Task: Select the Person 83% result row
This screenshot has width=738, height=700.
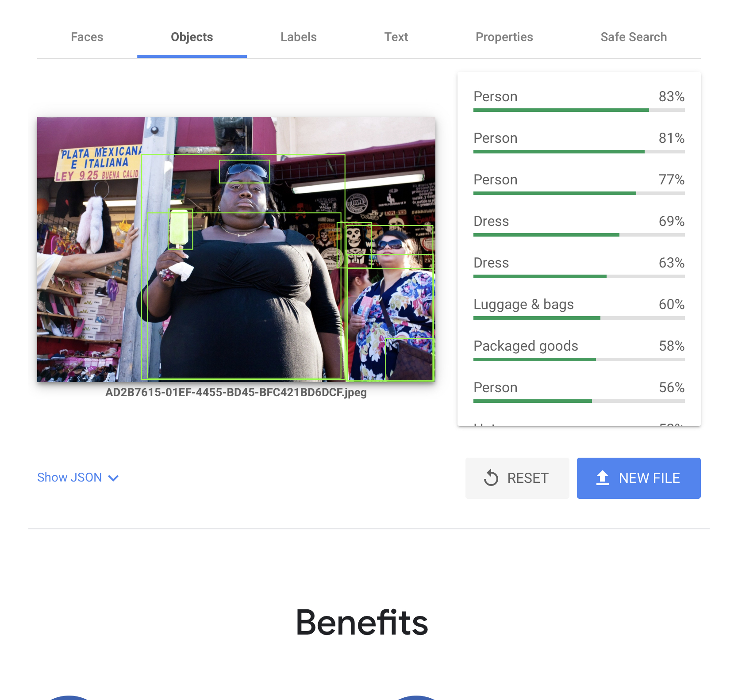Action: (x=579, y=100)
